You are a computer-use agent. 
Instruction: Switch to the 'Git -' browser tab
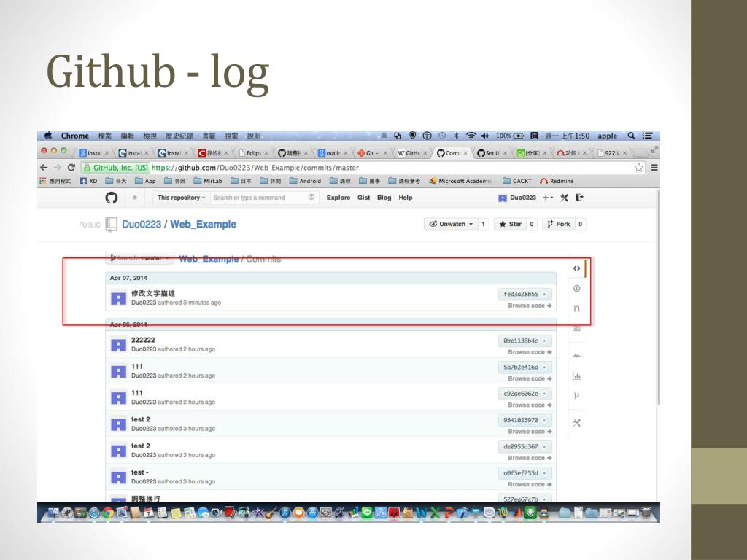click(373, 153)
